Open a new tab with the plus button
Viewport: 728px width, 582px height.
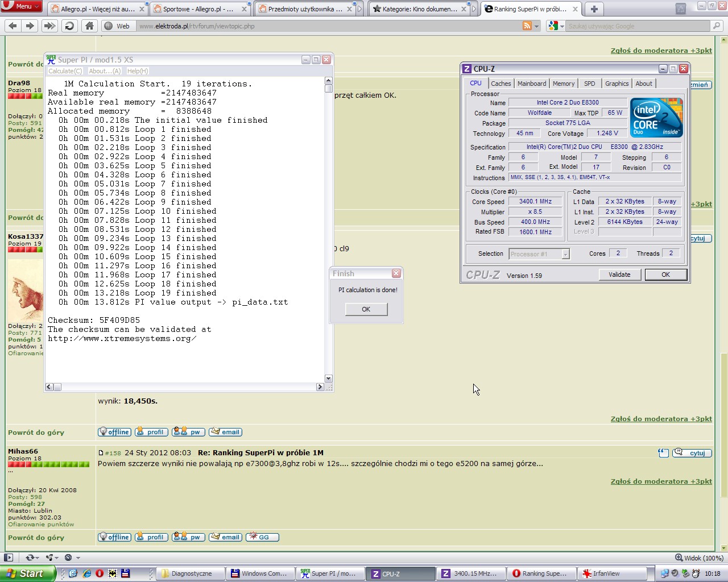tap(594, 9)
